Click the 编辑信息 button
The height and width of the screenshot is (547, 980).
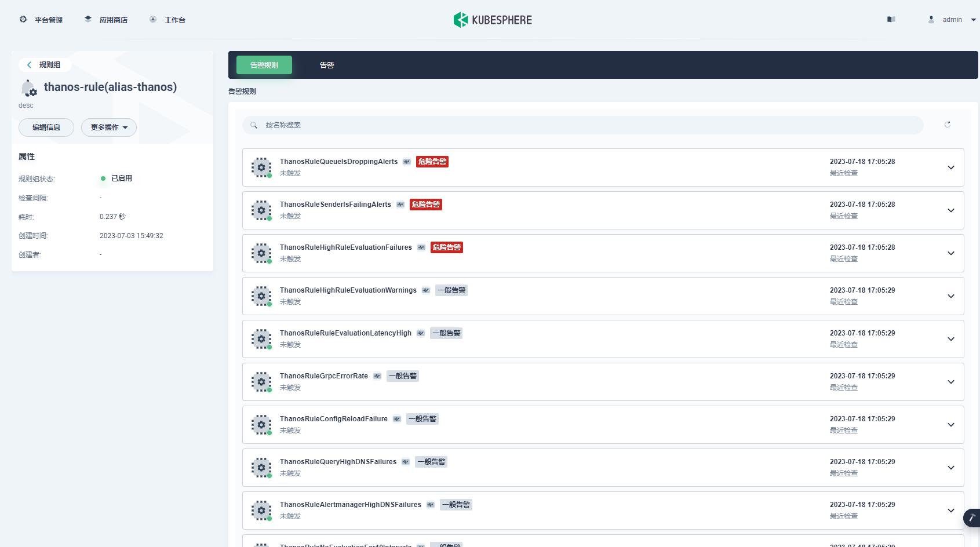pos(46,127)
